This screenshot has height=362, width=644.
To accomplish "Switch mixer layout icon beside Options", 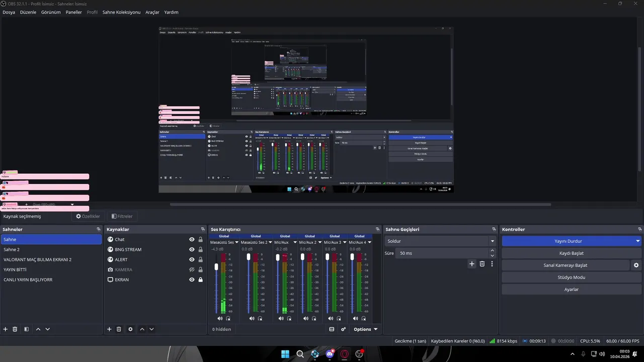I will tap(332, 329).
